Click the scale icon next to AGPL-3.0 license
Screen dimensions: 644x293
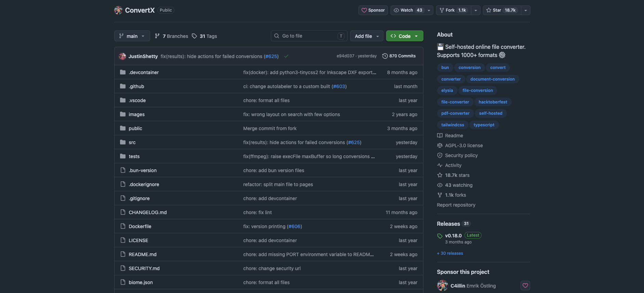[440, 145]
